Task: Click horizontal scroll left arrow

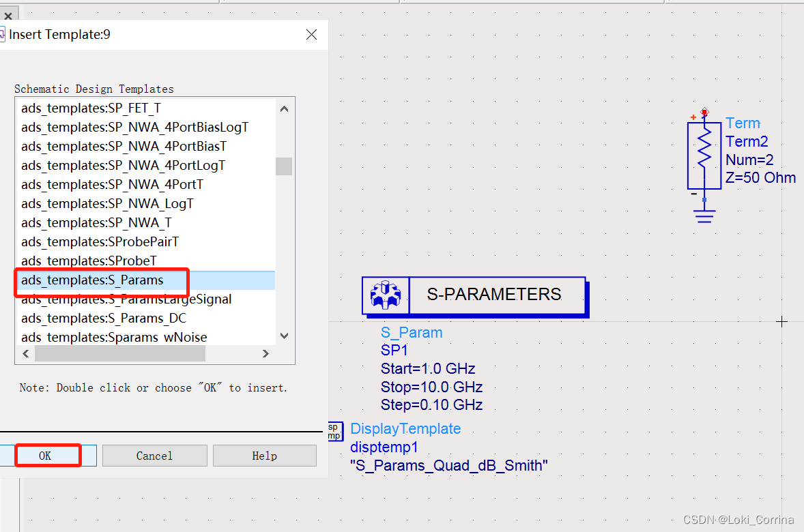Action: coord(26,353)
